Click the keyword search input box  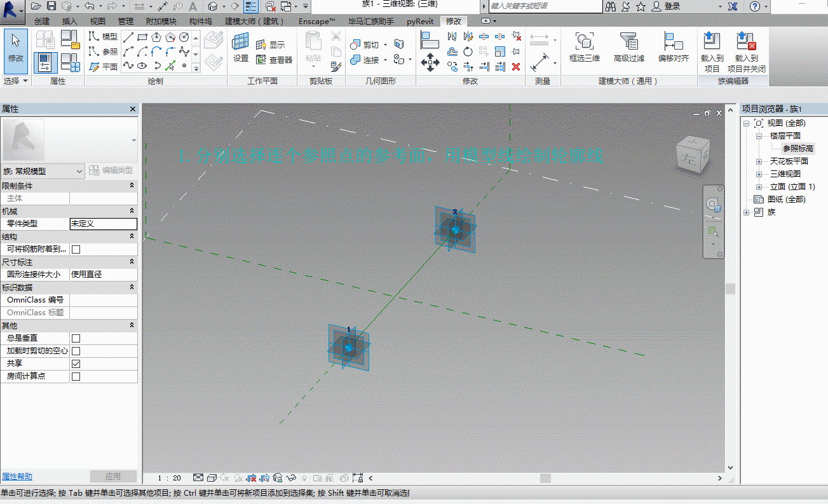pos(545,6)
